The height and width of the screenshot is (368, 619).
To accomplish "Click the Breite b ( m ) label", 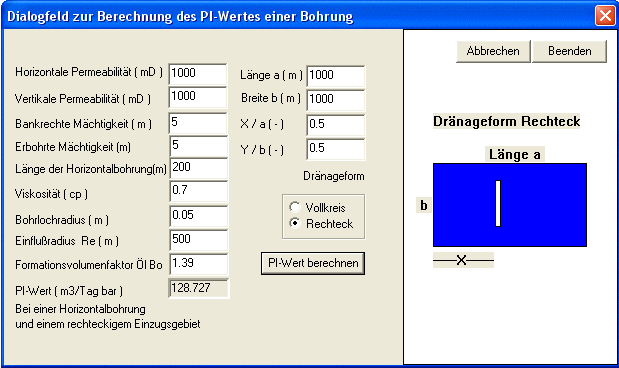I will (x=271, y=98).
